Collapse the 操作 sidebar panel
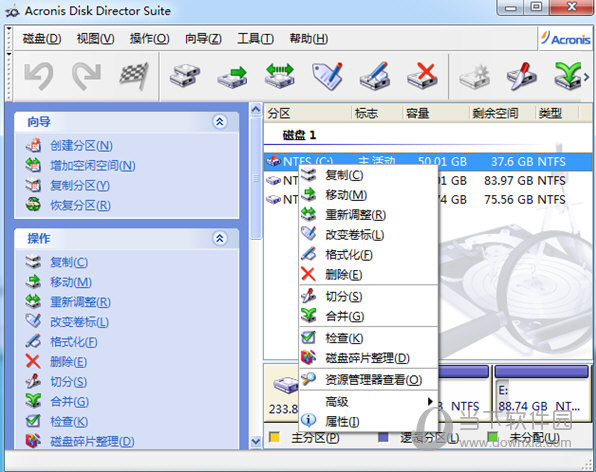Viewport: 596px width, 472px height. coord(220,238)
